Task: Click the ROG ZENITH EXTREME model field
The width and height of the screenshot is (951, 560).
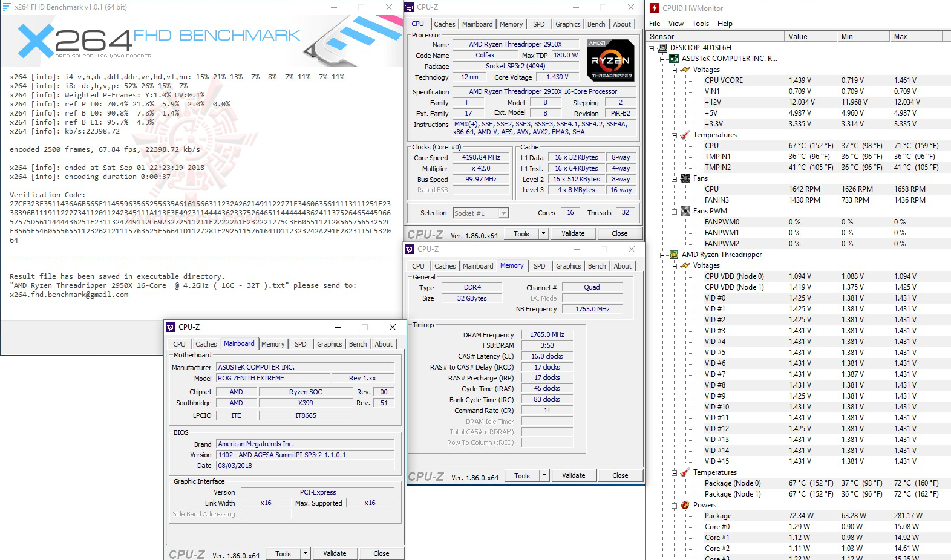Action: click(x=273, y=378)
